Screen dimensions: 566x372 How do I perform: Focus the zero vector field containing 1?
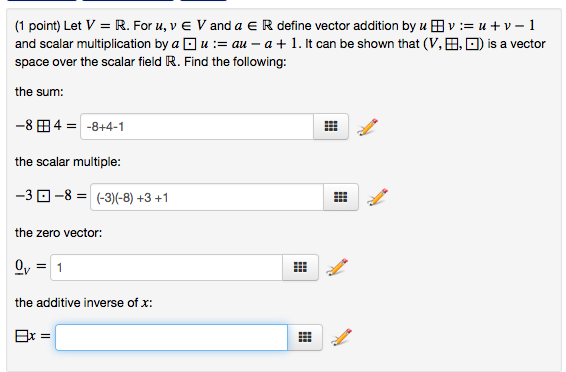pyautogui.click(x=166, y=267)
